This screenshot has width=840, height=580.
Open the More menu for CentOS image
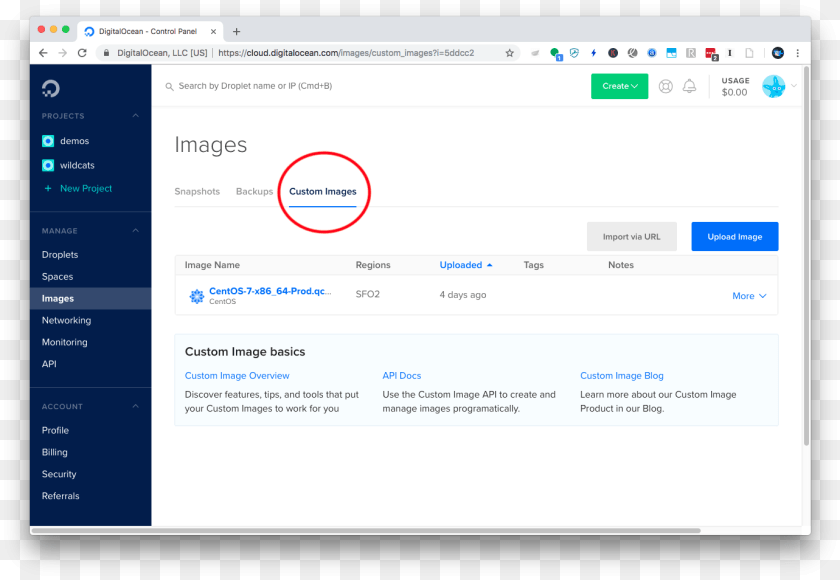click(x=749, y=296)
